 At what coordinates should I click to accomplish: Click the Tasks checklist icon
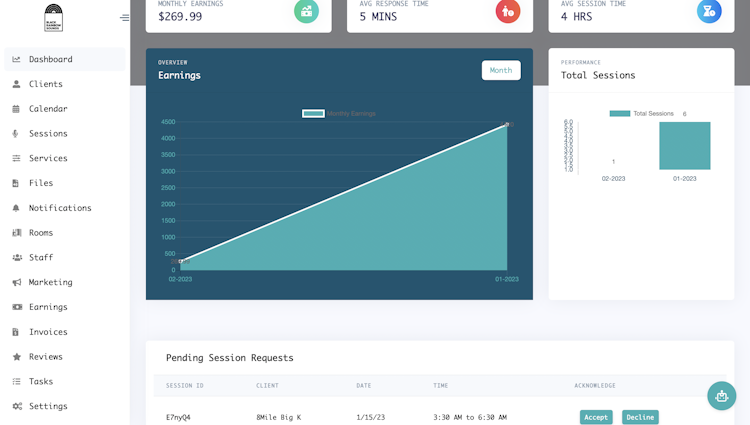(16, 381)
